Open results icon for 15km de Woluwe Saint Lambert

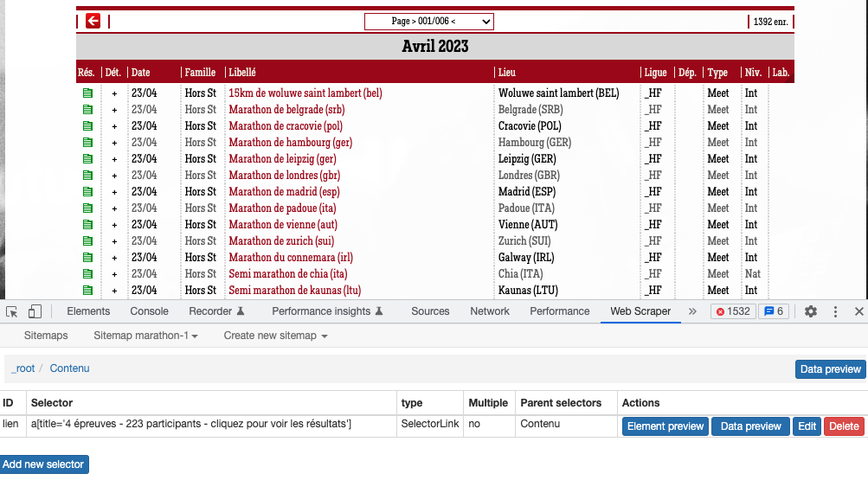(x=87, y=93)
